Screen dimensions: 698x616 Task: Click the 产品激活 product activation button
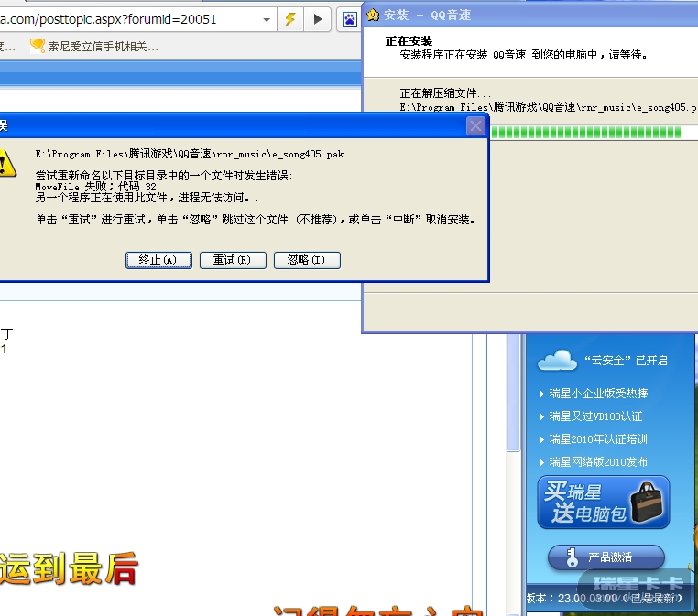click(606, 557)
